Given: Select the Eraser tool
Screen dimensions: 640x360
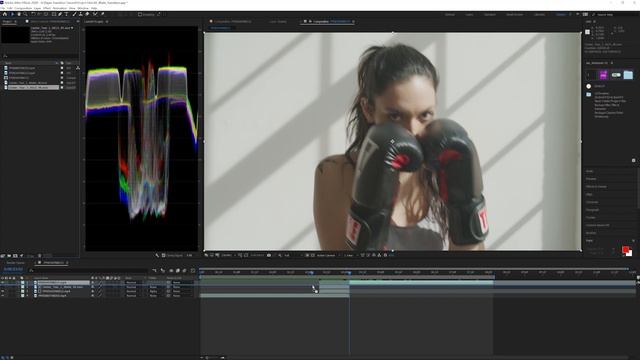Looking at the screenshot, I should click(87, 14).
